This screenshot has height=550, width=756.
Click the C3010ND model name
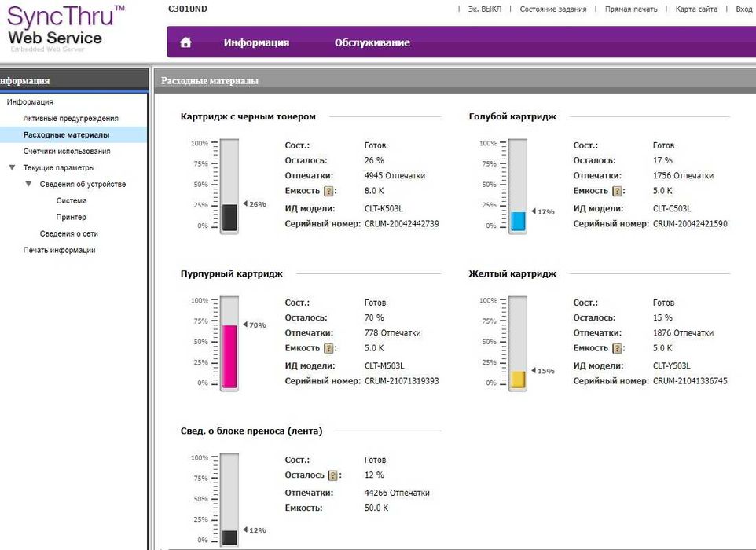click(188, 9)
